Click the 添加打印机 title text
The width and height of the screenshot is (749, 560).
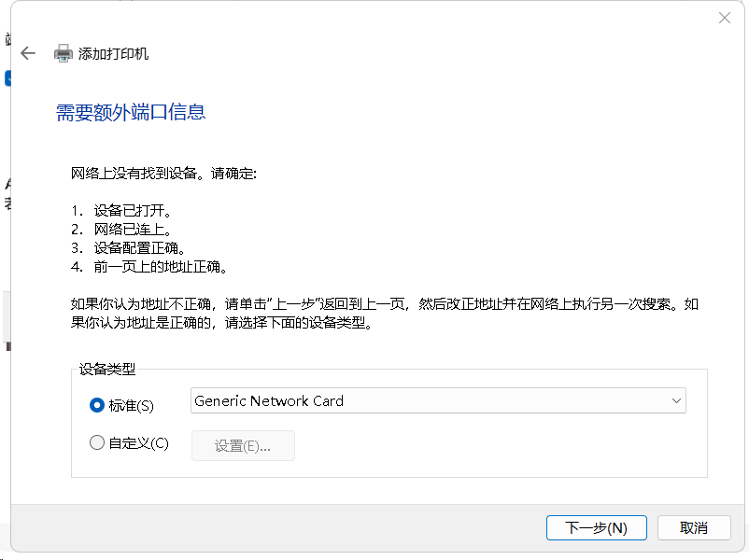(113, 54)
